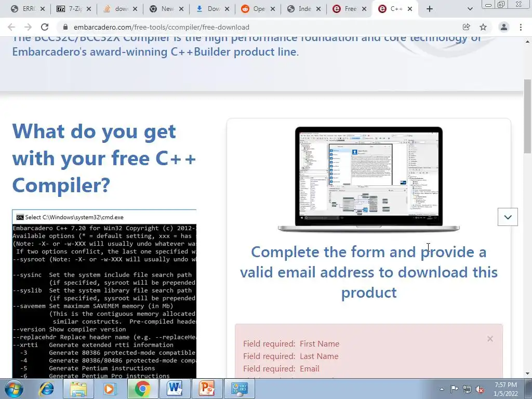Bookmark this page with star icon
Viewport: 532px width, 399px height.
coord(483,27)
